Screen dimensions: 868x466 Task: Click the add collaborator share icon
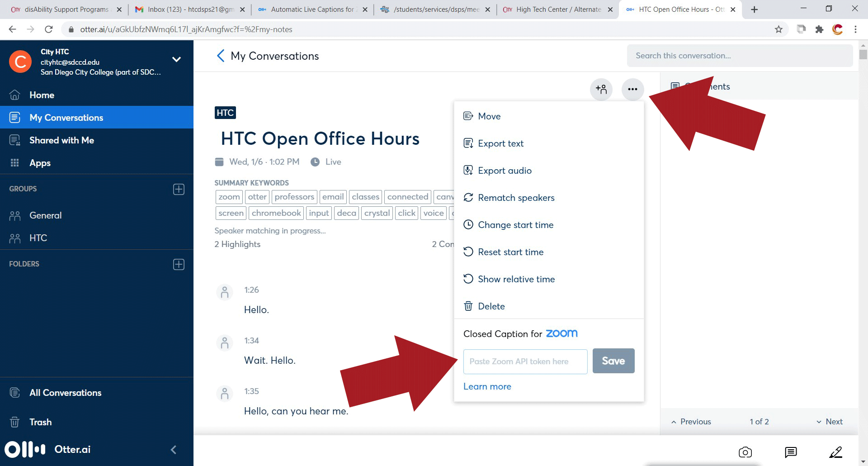pos(601,89)
